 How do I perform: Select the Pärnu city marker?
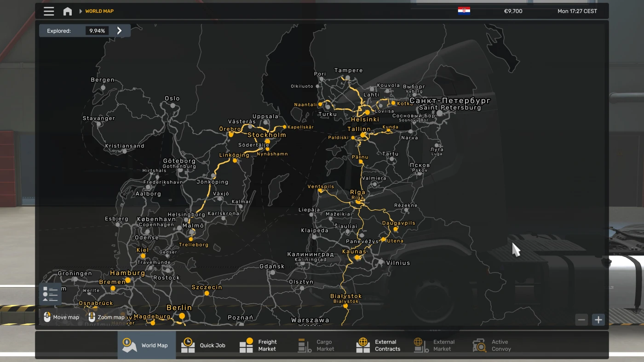click(x=361, y=162)
